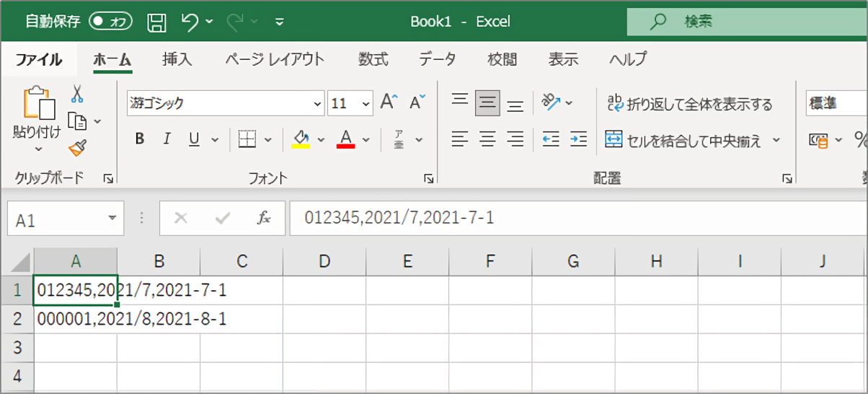Toggle Bold formatting
Image resolution: width=868 pixels, height=394 pixels.
point(140,139)
